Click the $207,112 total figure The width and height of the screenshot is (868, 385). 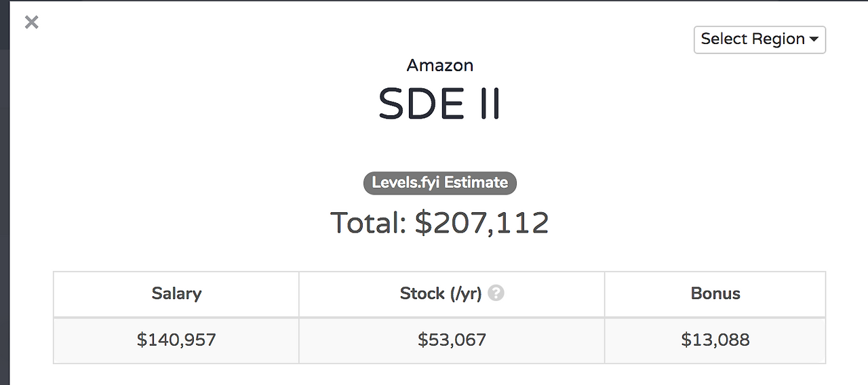click(x=481, y=223)
